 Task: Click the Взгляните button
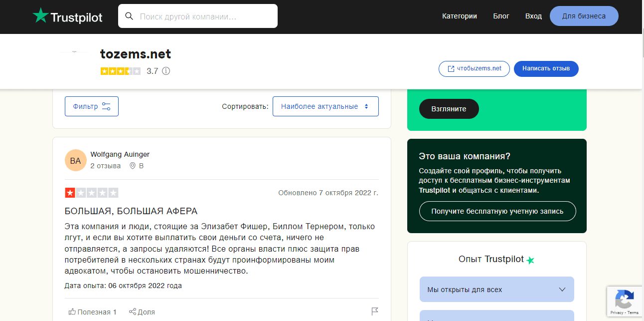coord(449,108)
